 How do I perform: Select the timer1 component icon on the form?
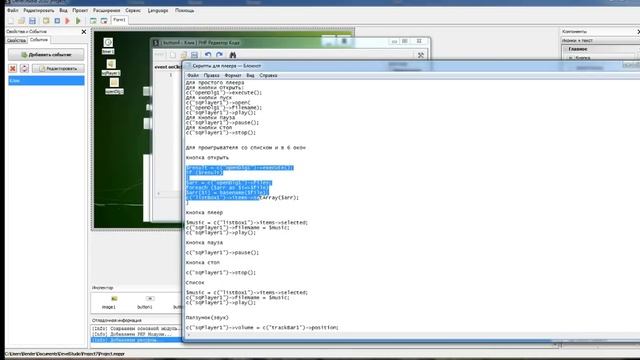tap(108, 42)
